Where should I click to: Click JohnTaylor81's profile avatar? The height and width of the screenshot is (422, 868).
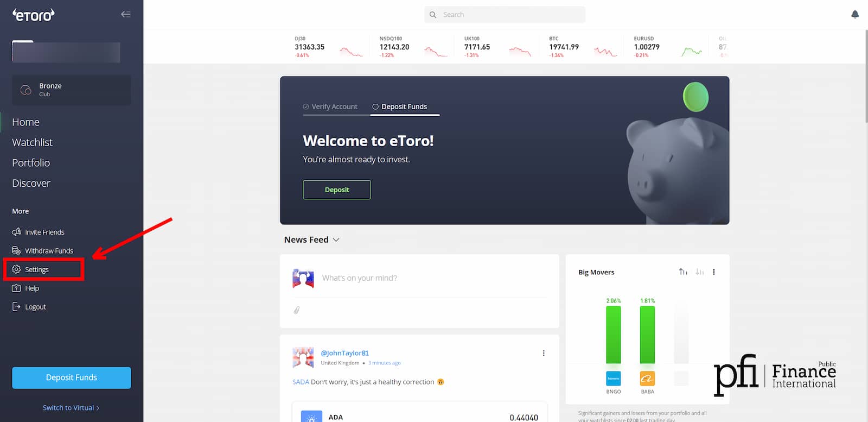pos(303,358)
